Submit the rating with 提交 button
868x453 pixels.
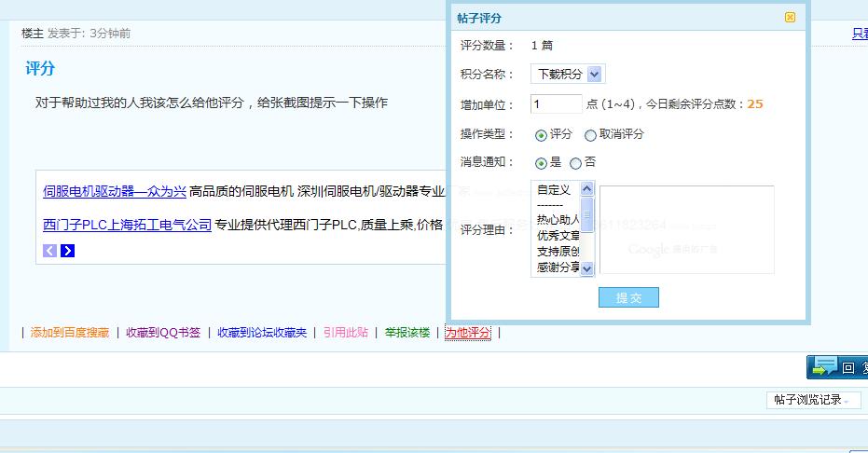(628, 297)
